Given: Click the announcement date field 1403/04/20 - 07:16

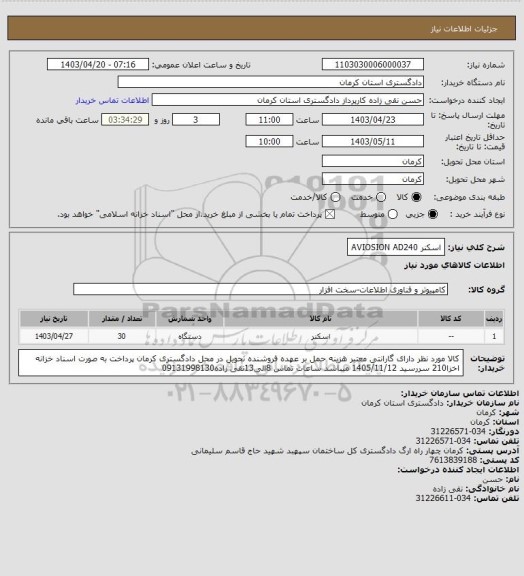Looking at the screenshot, I should click(x=98, y=64).
